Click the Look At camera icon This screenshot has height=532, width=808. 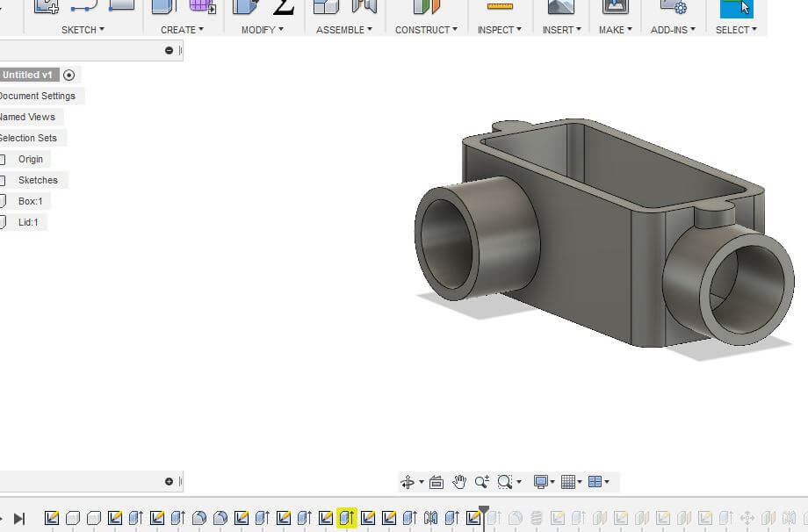(436, 482)
